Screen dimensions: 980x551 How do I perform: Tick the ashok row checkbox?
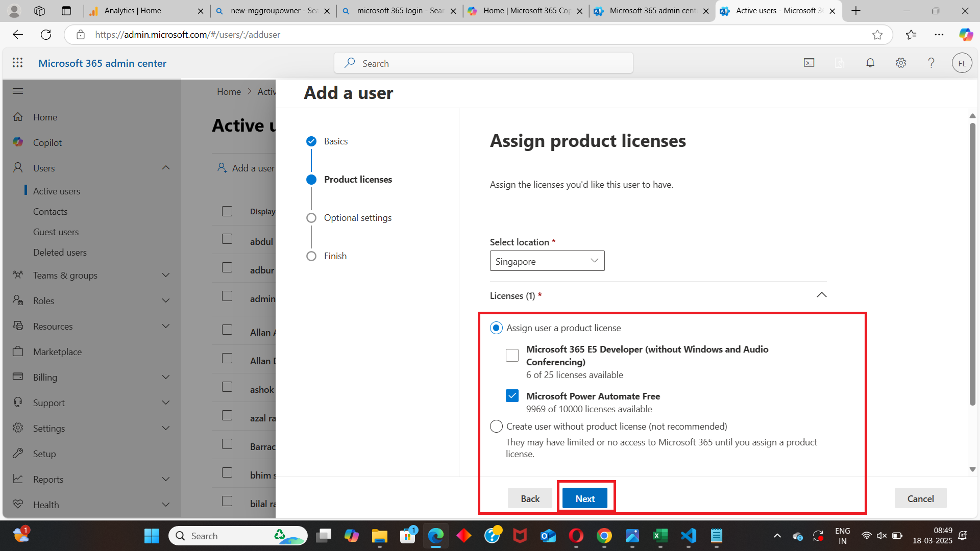click(227, 387)
